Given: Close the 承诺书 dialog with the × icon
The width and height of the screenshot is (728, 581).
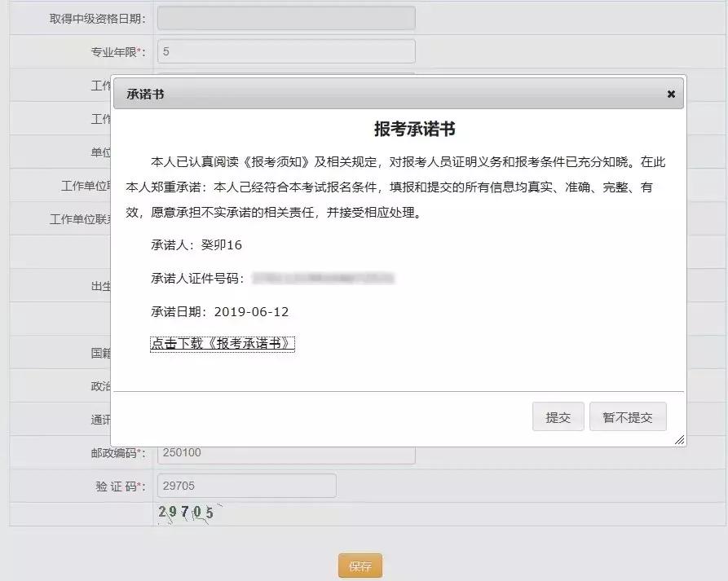Looking at the screenshot, I should click(671, 94).
